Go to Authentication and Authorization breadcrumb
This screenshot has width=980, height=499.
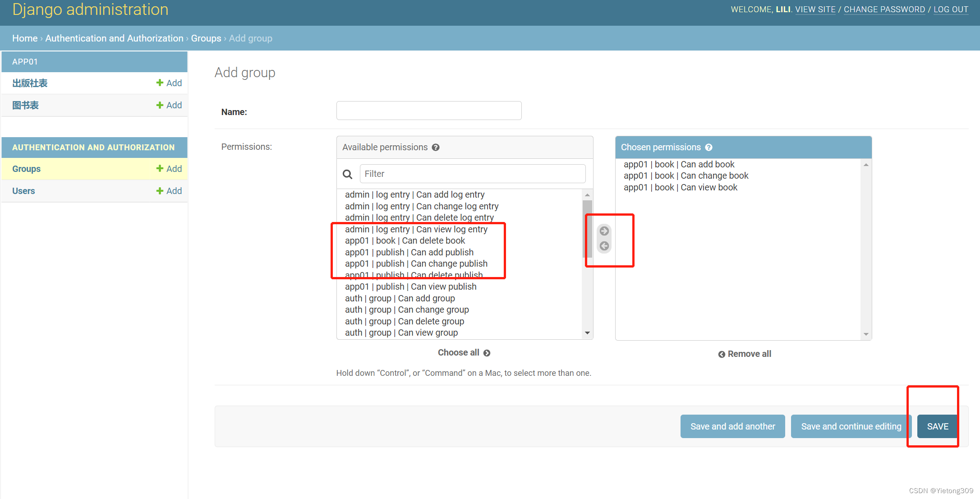(x=114, y=38)
